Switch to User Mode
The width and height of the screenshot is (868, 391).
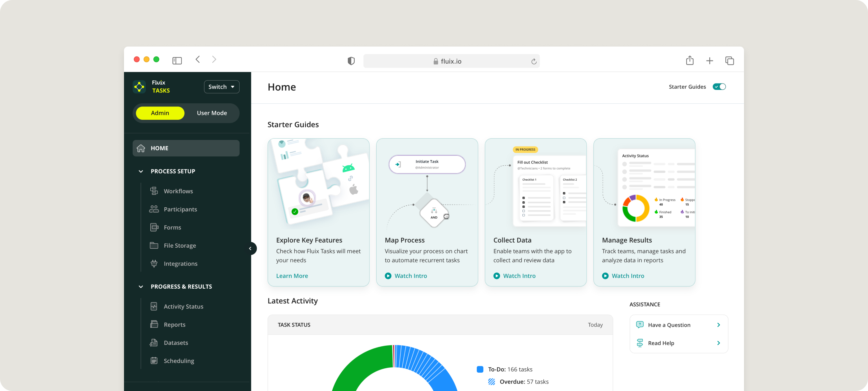coord(212,113)
